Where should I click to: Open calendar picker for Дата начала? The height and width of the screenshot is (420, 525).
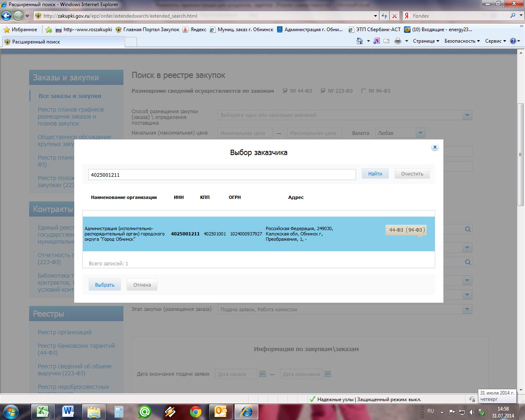[262, 374]
